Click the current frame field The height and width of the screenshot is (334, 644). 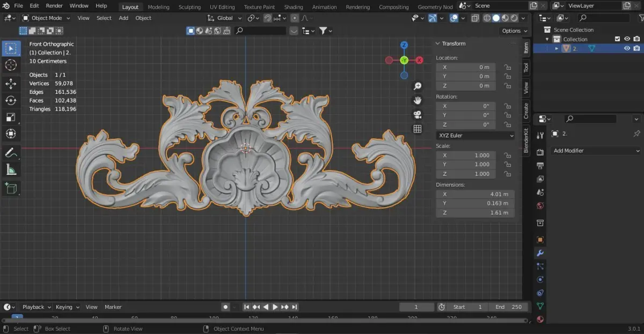[x=416, y=307]
